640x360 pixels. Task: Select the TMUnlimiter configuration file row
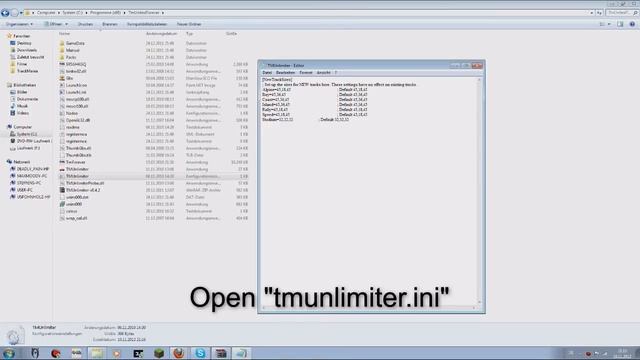[153, 176]
